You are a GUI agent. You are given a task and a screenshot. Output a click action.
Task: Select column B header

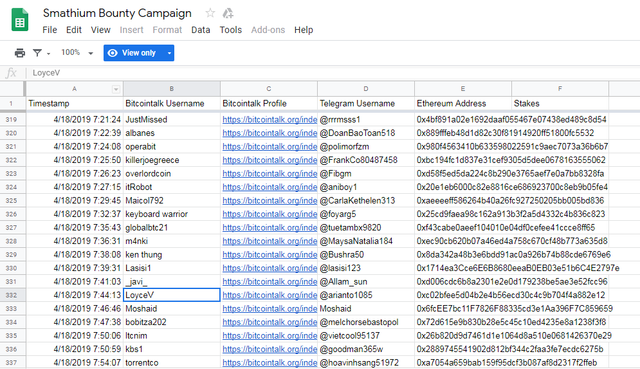[171, 89]
